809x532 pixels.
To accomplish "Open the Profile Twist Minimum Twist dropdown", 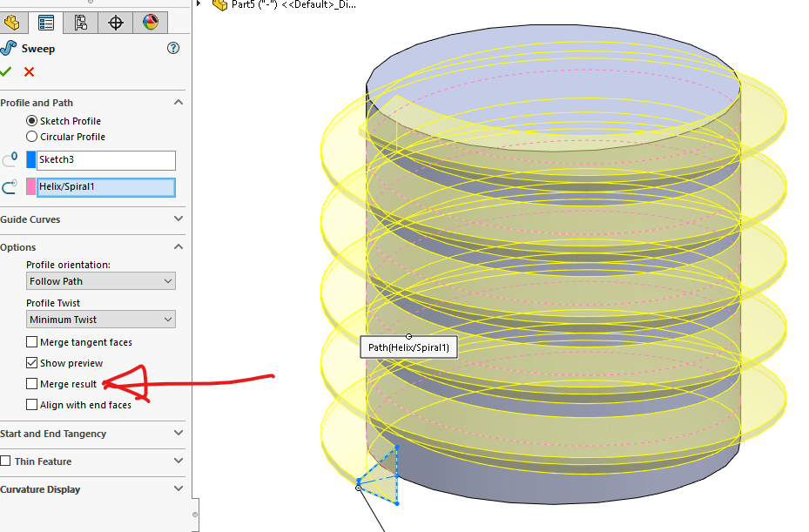I will (x=101, y=320).
